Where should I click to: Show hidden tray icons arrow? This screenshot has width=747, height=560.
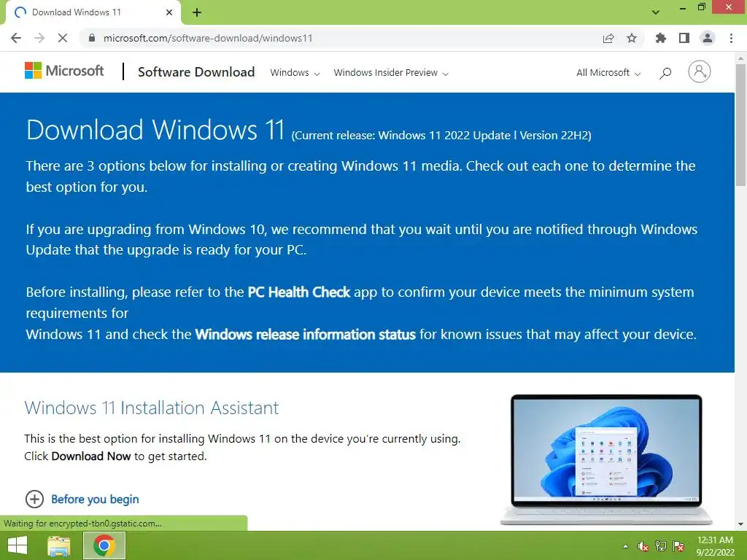(625, 546)
